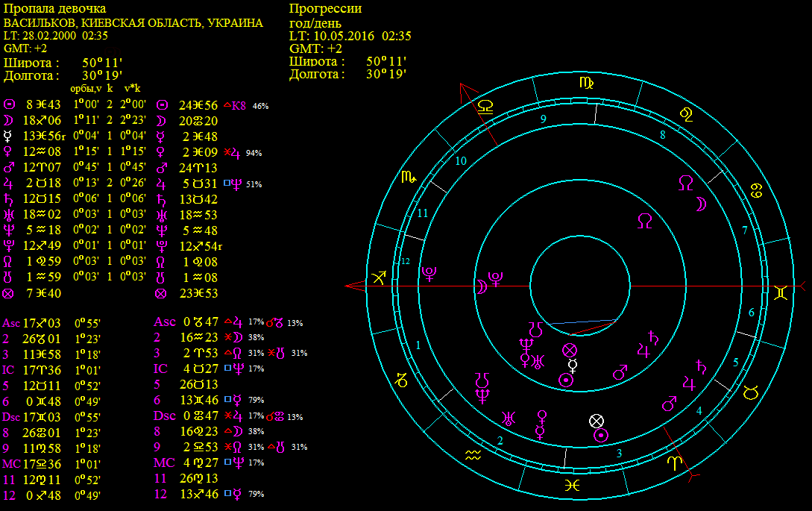Viewport: 812px width, 511px height.
Task: Click the outer Neptune glyph near Capricorn
Action: pos(482,397)
